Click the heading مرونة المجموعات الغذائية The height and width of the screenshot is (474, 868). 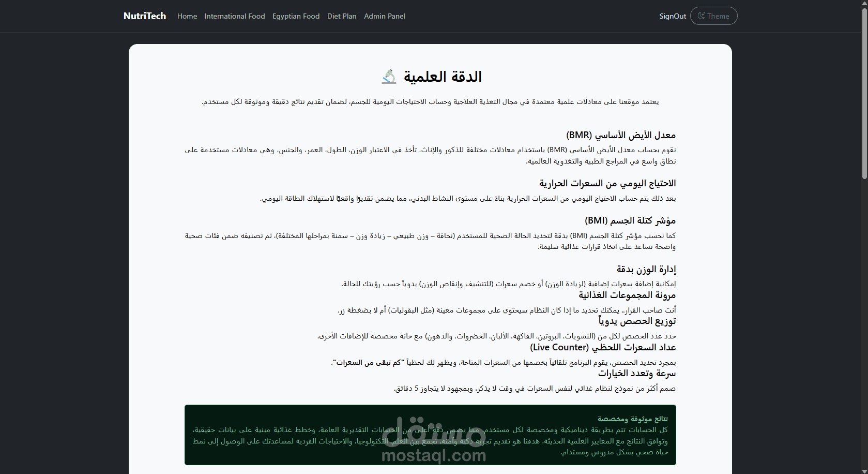click(627, 295)
